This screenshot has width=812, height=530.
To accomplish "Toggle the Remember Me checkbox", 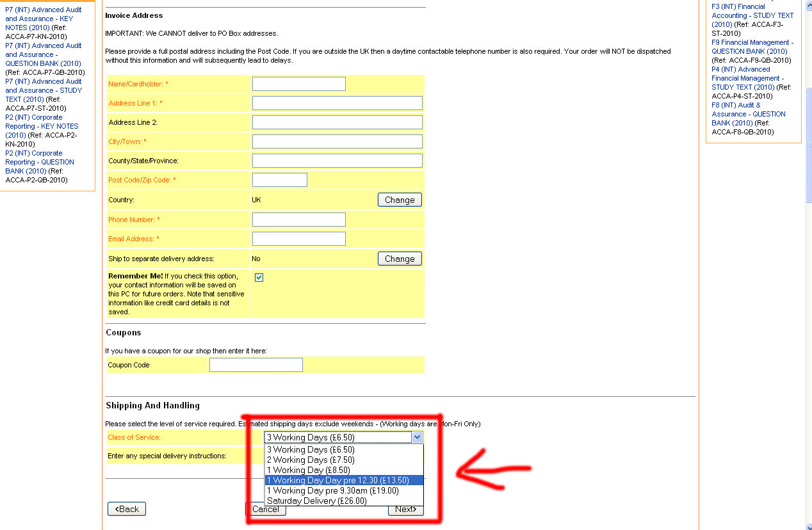I will (259, 277).
